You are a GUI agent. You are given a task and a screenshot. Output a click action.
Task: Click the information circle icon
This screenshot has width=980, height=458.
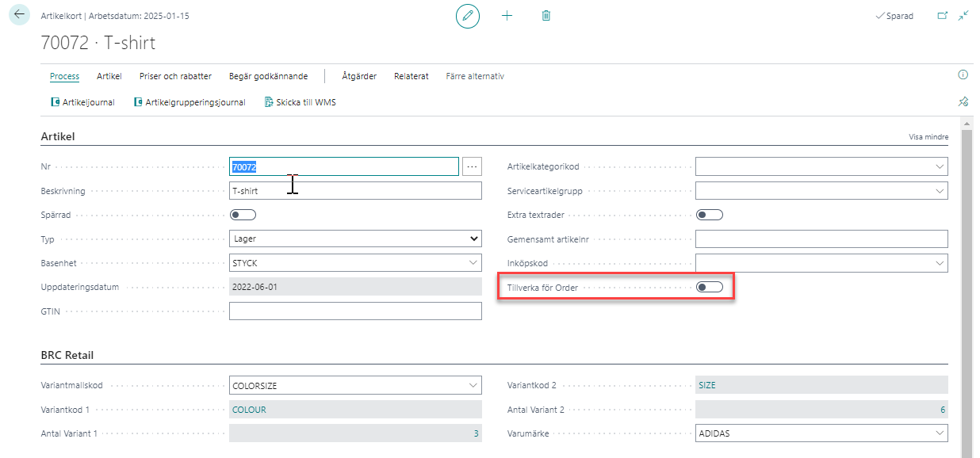tap(963, 75)
